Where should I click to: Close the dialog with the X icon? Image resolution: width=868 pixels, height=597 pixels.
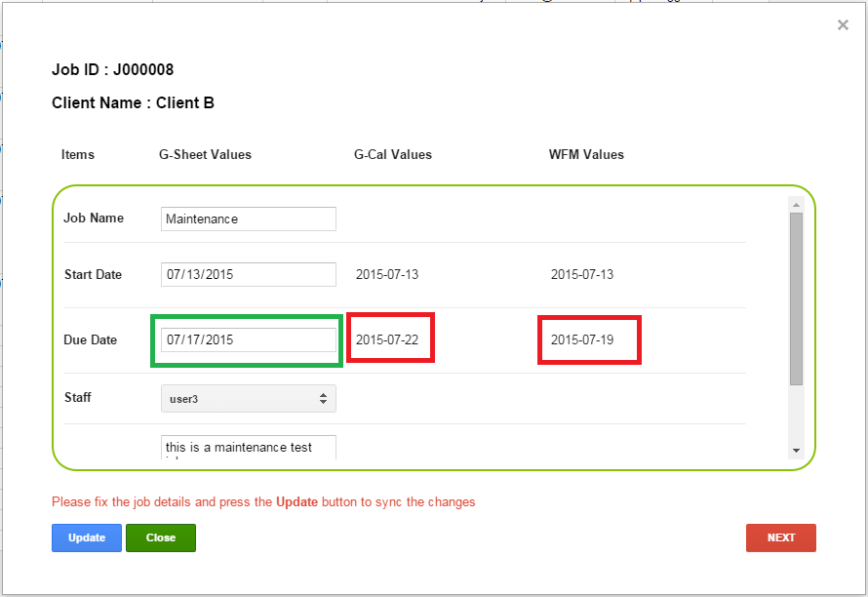843,25
